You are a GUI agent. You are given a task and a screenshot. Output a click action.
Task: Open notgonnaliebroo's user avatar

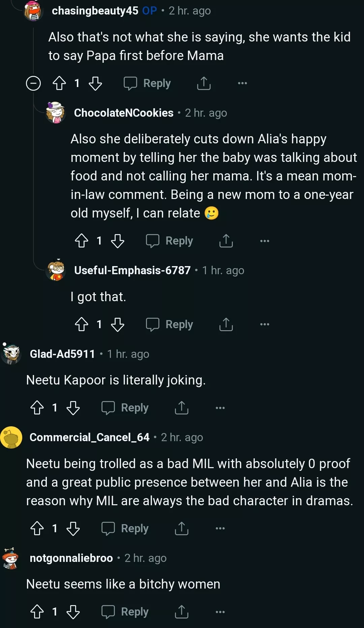click(x=11, y=558)
